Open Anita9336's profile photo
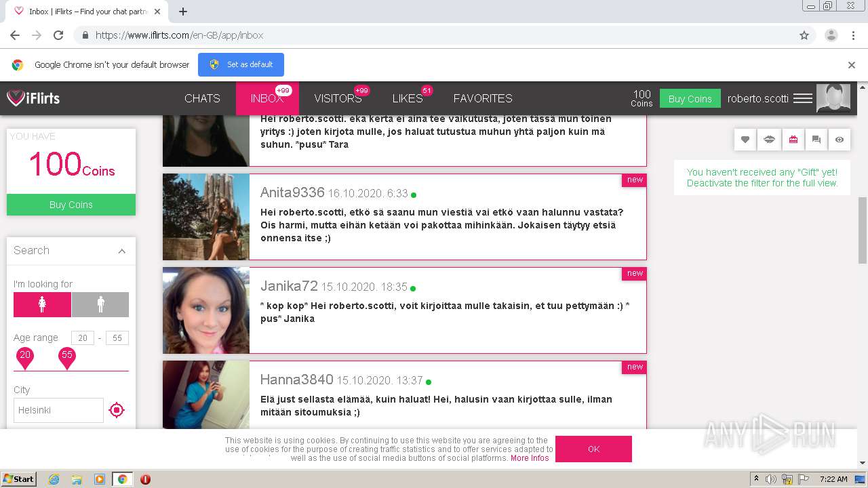The height and width of the screenshot is (488, 868). [206, 217]
